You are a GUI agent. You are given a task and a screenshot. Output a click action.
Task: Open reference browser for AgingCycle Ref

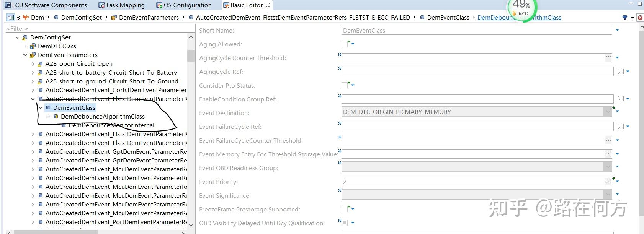tap(621, 71)
